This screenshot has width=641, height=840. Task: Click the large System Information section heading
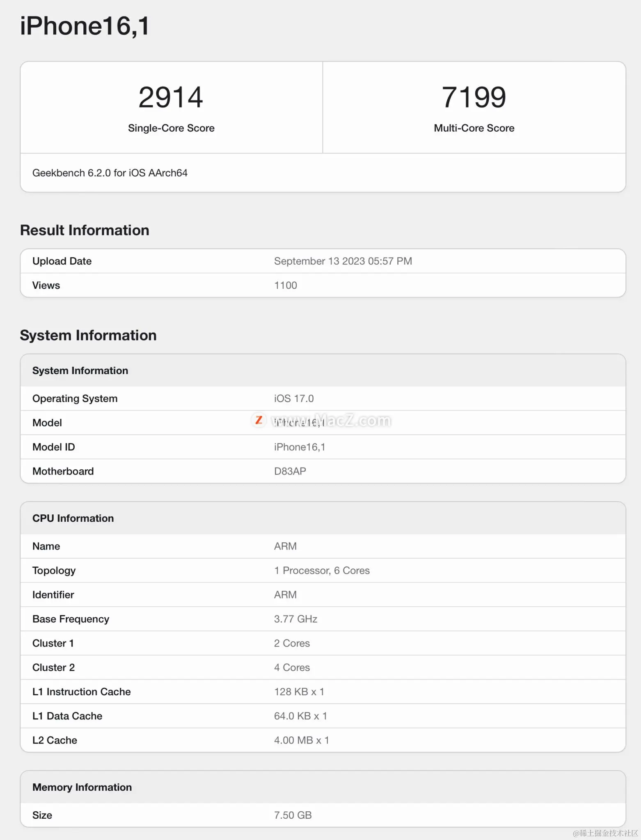tap(88, 335)
